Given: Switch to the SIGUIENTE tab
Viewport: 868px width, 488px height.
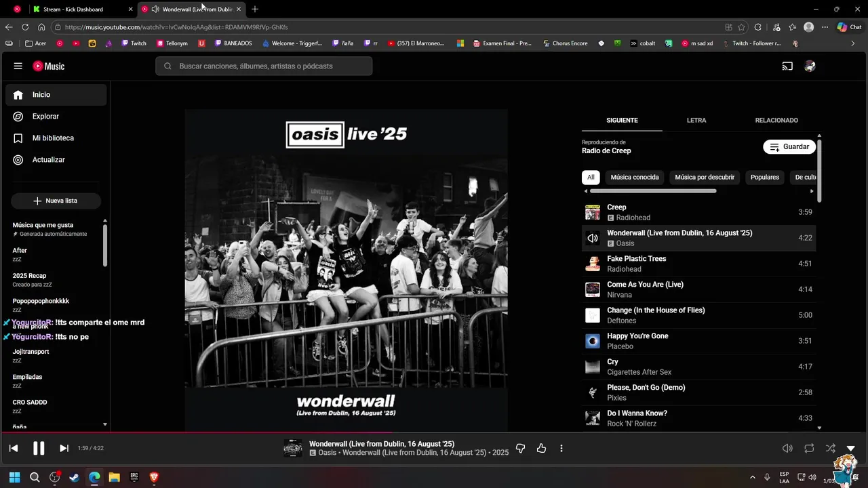Looking at the screenshot, I should click(622, 121).
